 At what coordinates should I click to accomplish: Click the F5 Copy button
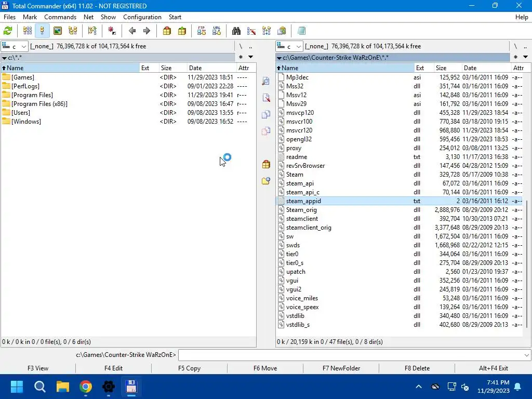click(189, 368)
